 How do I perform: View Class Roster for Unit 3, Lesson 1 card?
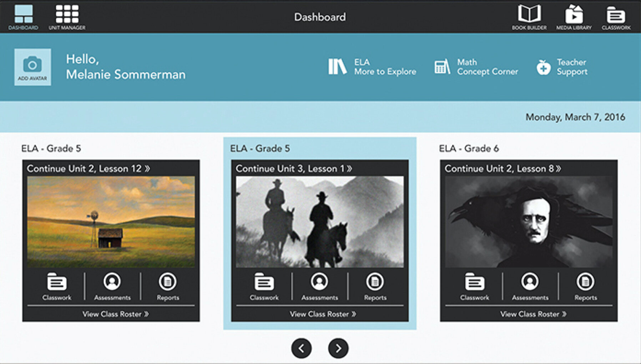click(x=323, y=314)
